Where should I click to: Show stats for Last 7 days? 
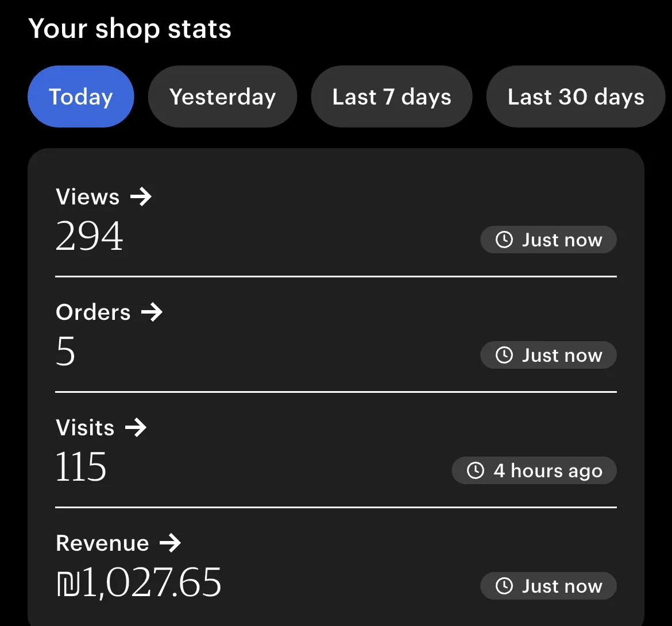(x=391, y=96)
